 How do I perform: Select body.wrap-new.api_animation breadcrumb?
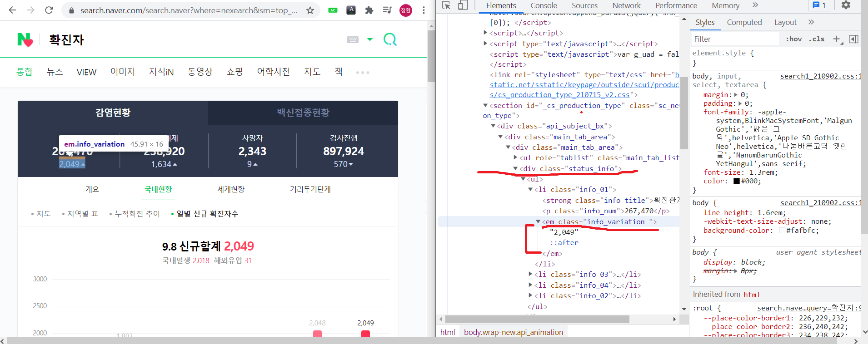tap(514, 332)
